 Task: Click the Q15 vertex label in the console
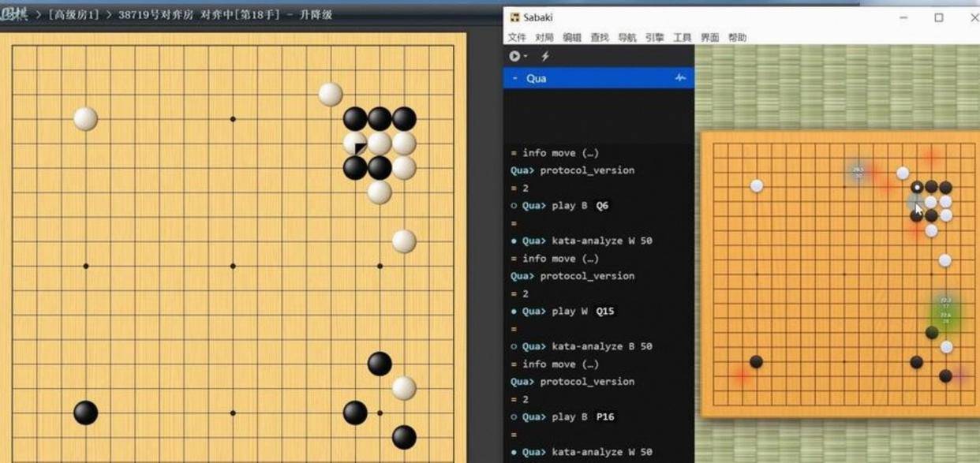point(604,311)
